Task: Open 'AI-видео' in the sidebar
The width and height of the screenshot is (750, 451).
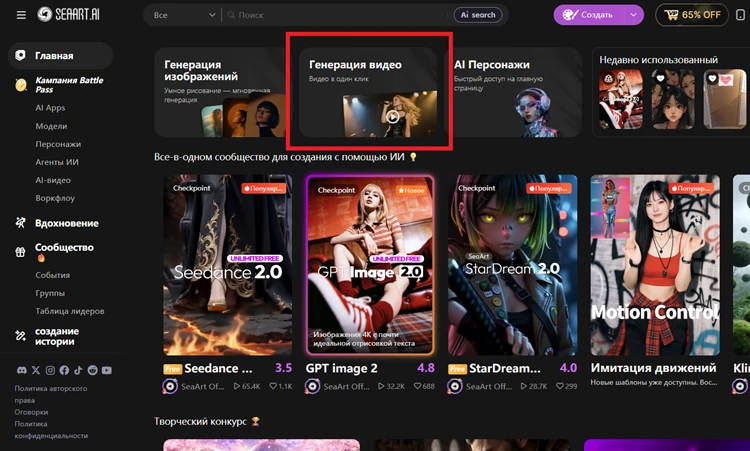Action: coord(53,180)
